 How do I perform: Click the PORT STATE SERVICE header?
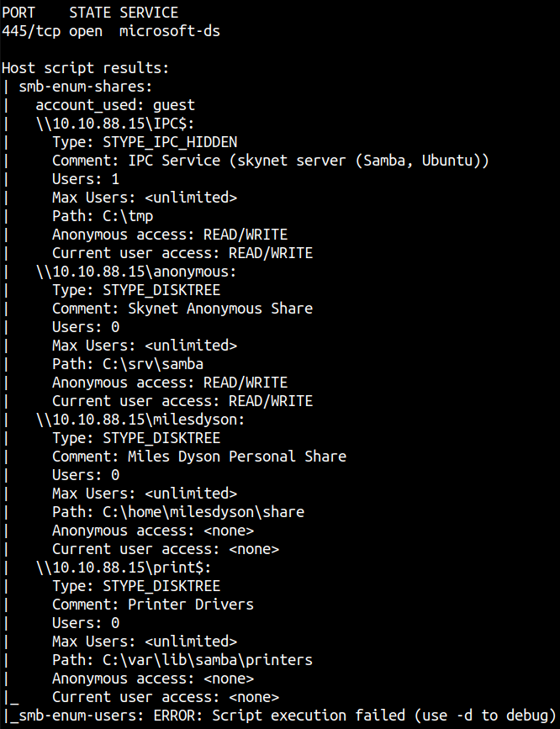click(90, 13)
